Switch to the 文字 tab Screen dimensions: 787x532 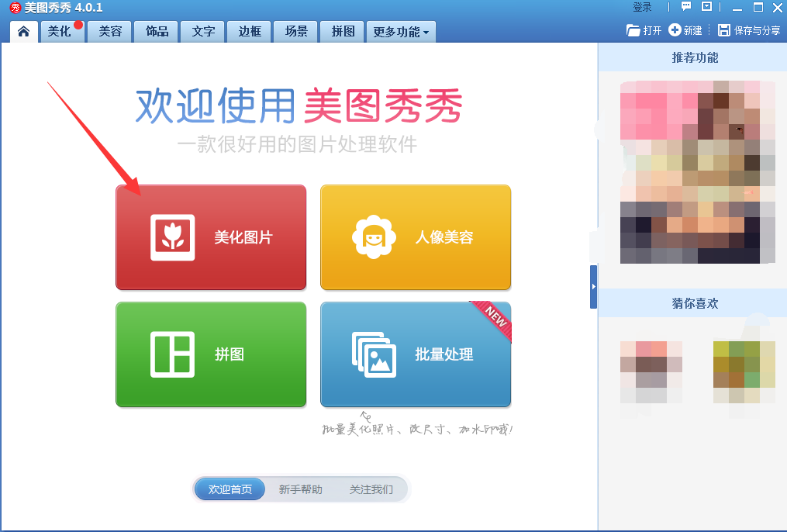pos(203,32)
